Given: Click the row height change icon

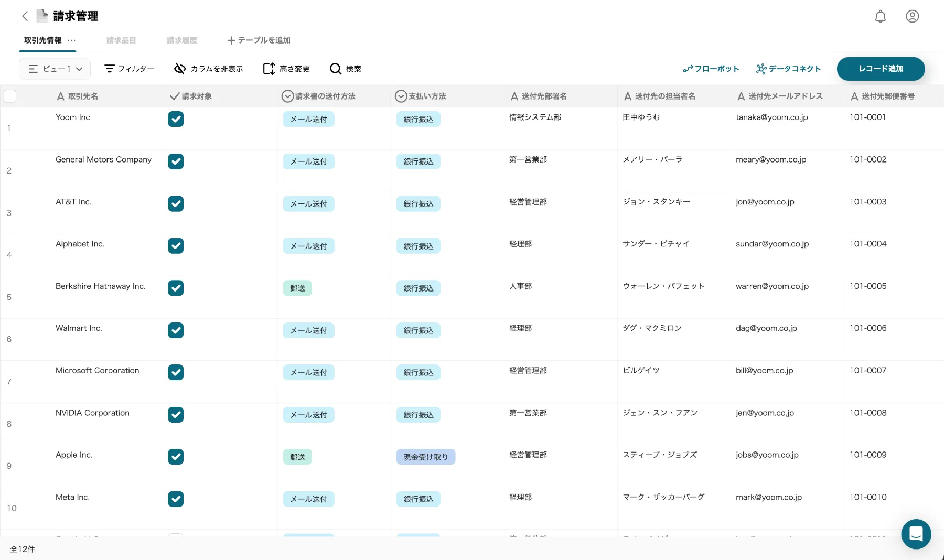Looking at the screenshot, I should point(269,69).
